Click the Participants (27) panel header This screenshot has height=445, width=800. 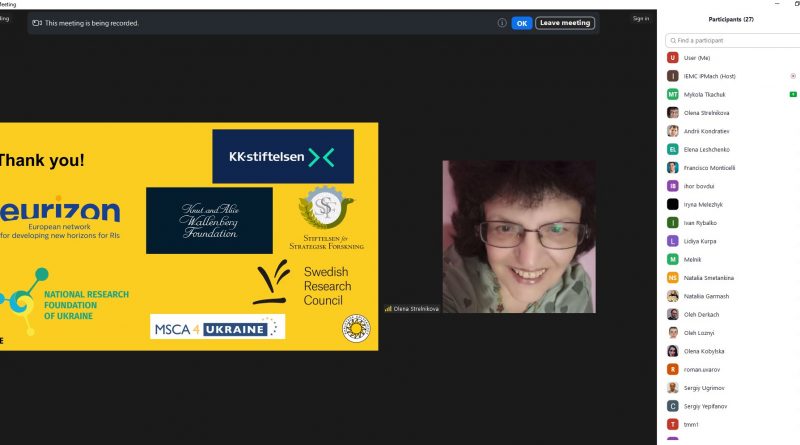[x=730, y=19]
